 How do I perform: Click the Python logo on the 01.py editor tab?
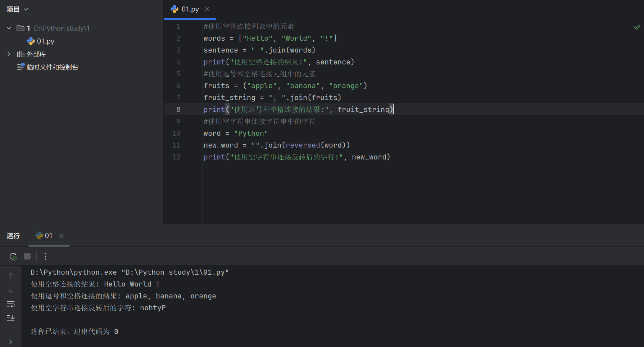pos(175,9)
